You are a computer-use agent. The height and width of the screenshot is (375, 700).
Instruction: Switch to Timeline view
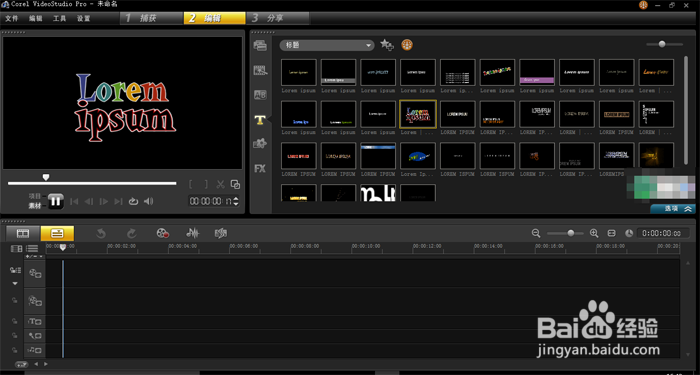point(58,233)
